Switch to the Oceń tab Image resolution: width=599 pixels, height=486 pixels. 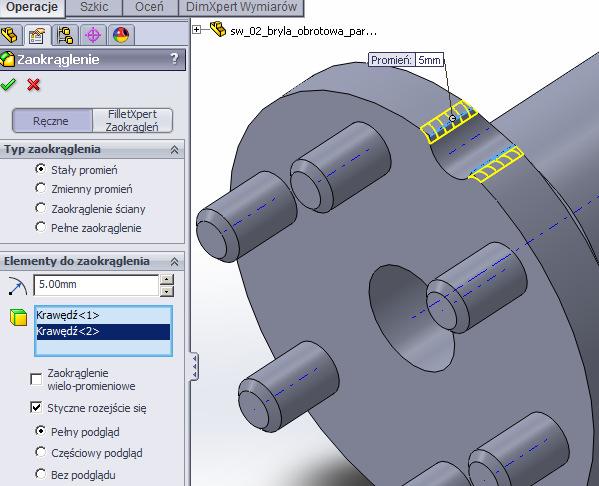click(149, 7)
